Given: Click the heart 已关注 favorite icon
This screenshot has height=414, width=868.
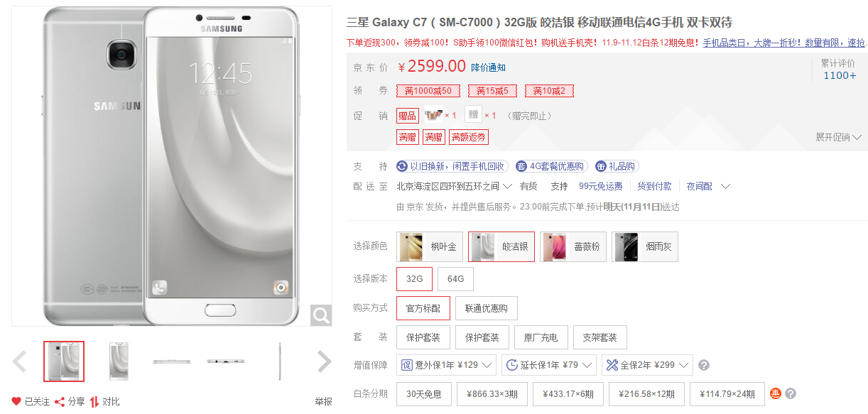Looking at the screenshot, I should [16, 402].
